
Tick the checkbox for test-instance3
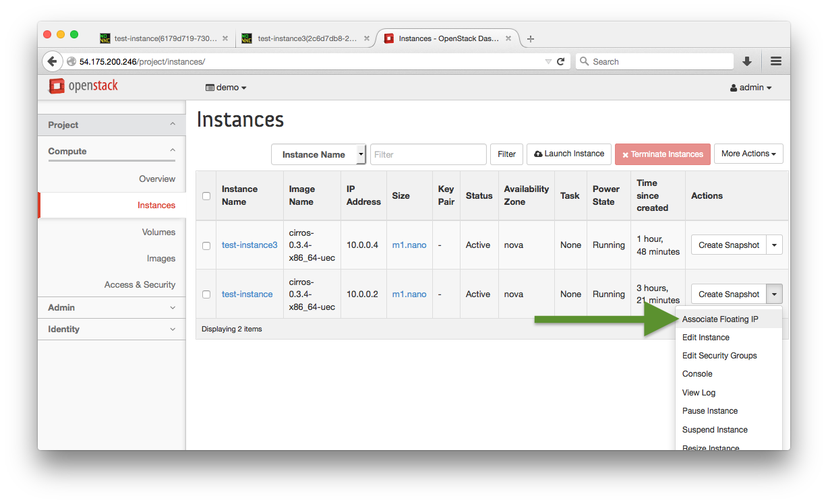[206, 245]
